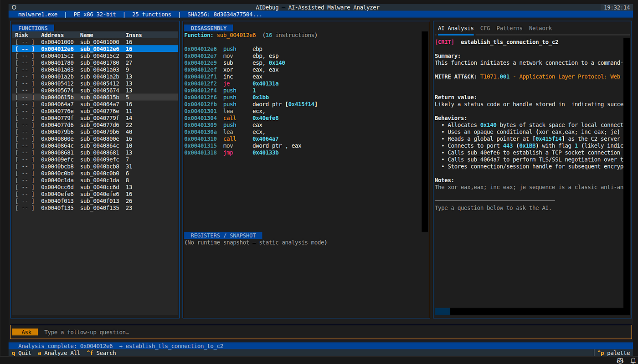Select the highlighted row sub_004012e6

[95, 49]
